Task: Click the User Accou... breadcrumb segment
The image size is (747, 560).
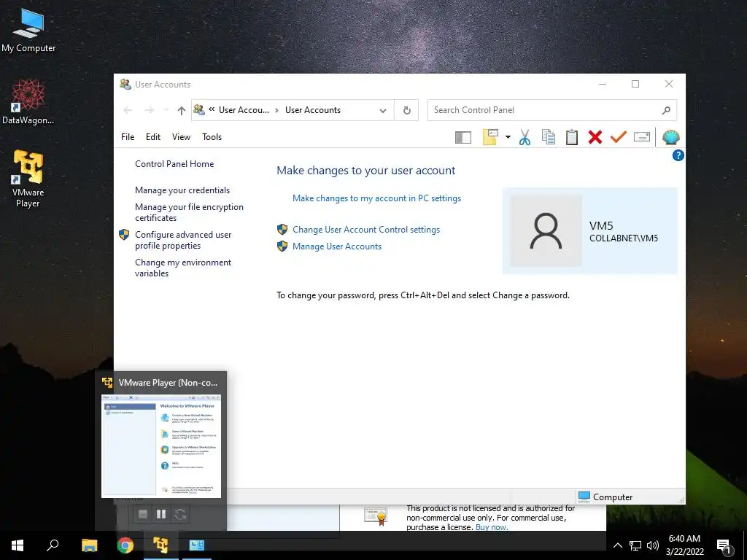Action: point(244,110)
